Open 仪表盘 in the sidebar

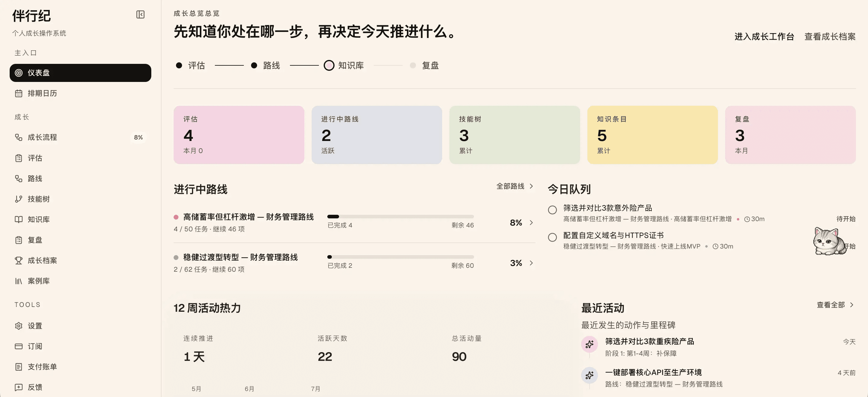(x=80, y=73)
